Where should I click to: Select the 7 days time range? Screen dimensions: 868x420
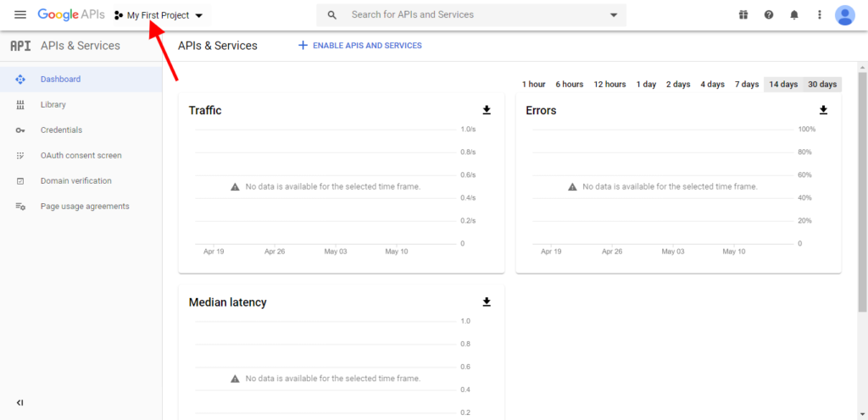click(747, 85)
